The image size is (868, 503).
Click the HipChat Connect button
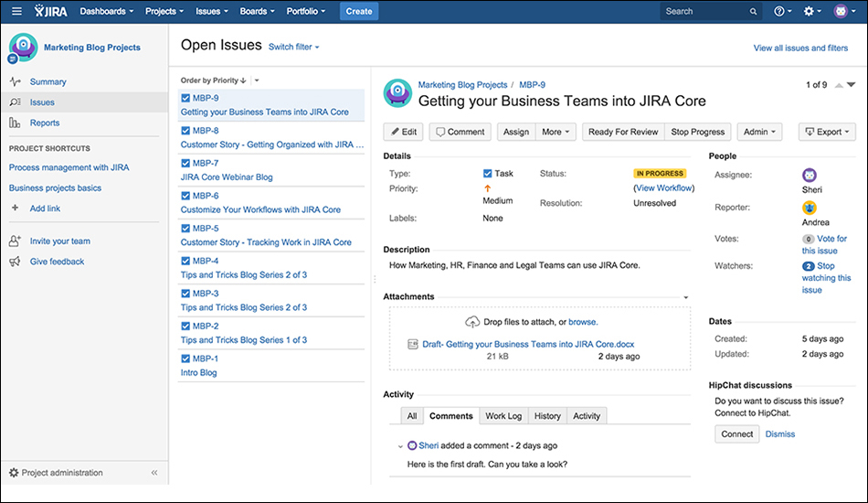point(736,434)
